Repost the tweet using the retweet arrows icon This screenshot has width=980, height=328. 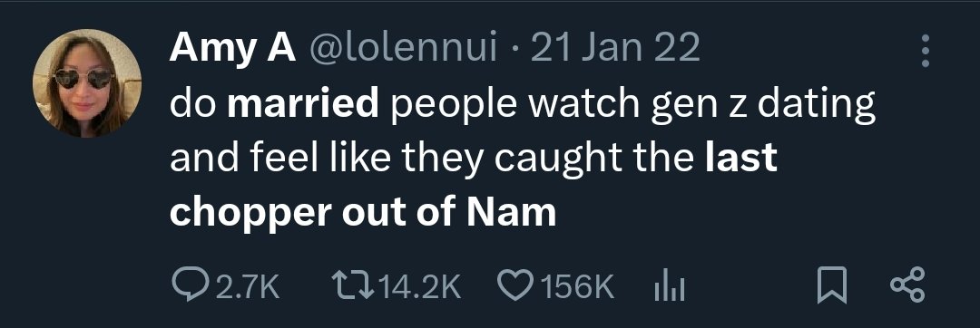click(x=355, y=286)
